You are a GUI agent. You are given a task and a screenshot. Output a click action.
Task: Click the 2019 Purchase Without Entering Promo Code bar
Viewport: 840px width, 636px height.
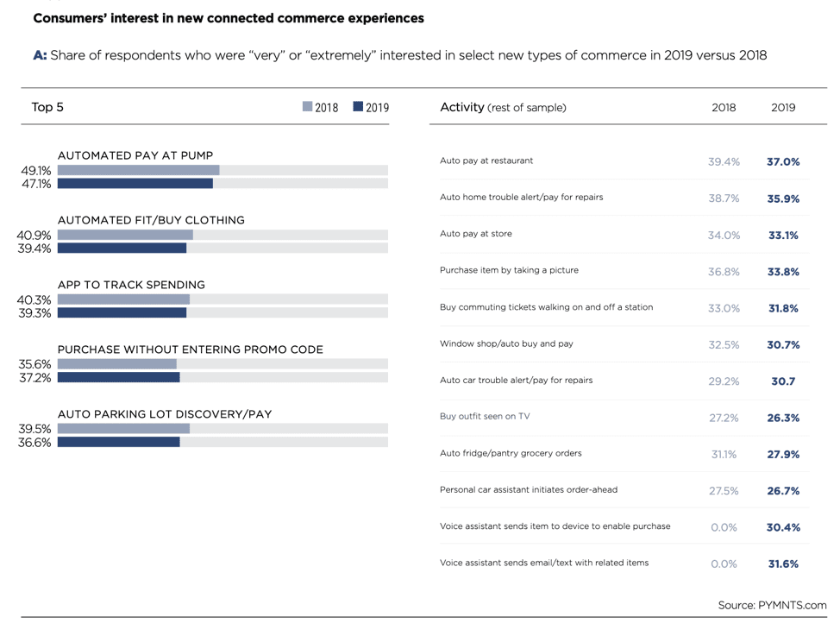(118, 377)
